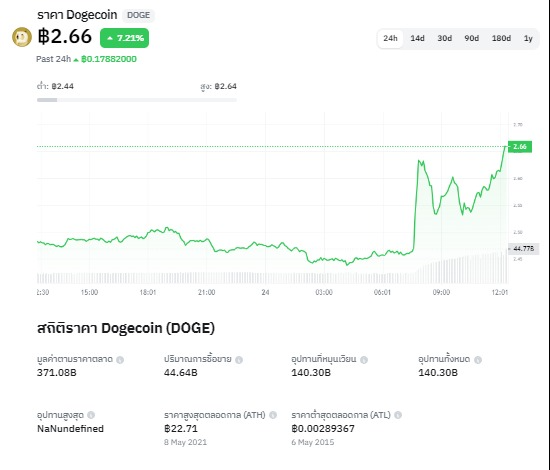
Task: Select the 24h chart range tab
Action: coord(390,38)
